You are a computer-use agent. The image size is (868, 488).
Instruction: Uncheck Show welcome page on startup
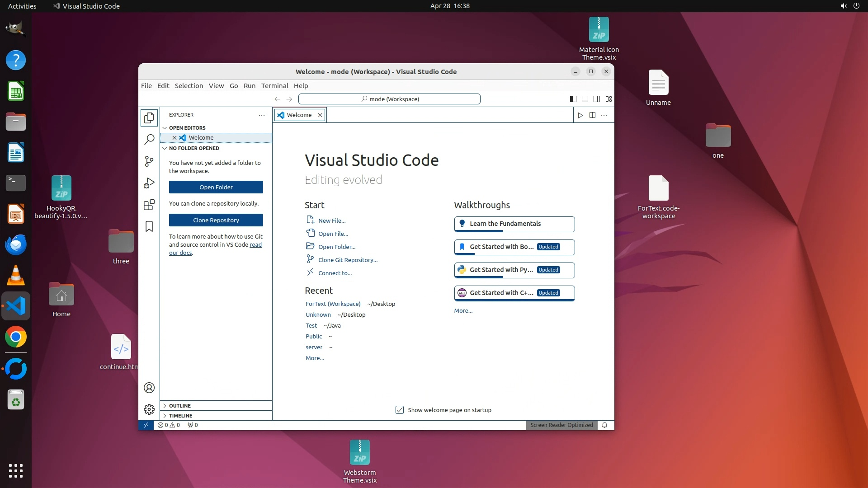tap(400, 410)
